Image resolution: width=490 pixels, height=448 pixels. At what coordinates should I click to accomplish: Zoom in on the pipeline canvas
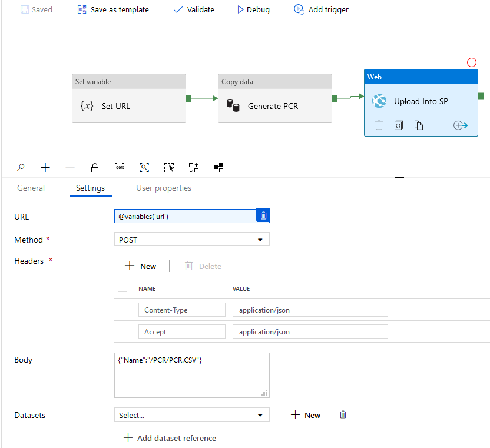click(x=45, y=168)
